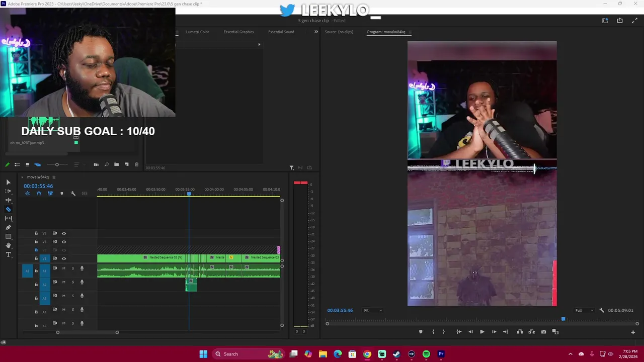Toggle linked selection in timeline
This screenshot has height=362, width=644.
pos(50,194)
